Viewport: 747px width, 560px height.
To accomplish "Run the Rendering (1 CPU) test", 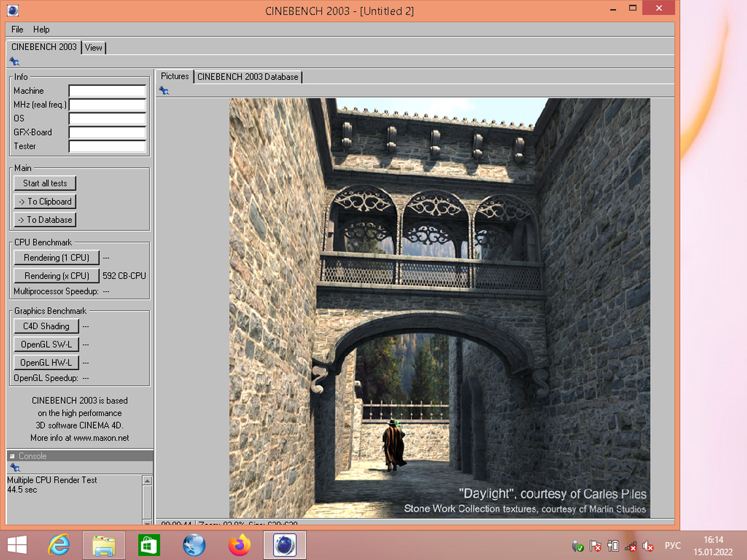I will coord(57,258).
